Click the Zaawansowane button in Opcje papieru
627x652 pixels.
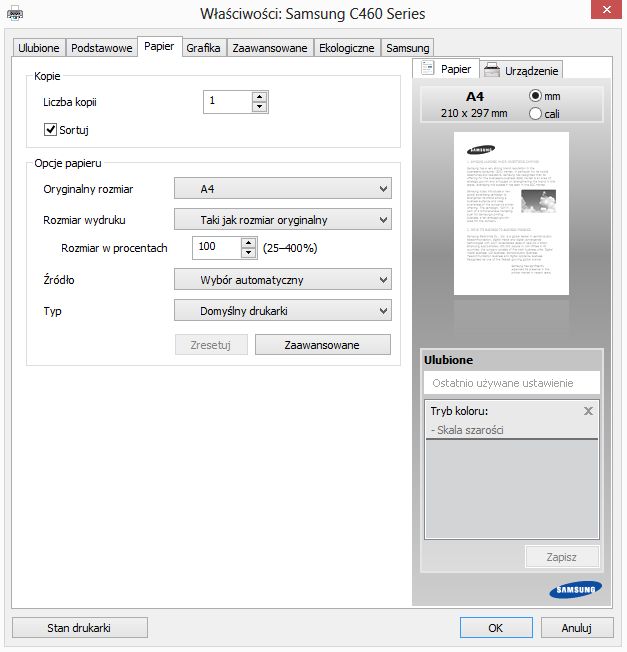[x=323, y=345]
